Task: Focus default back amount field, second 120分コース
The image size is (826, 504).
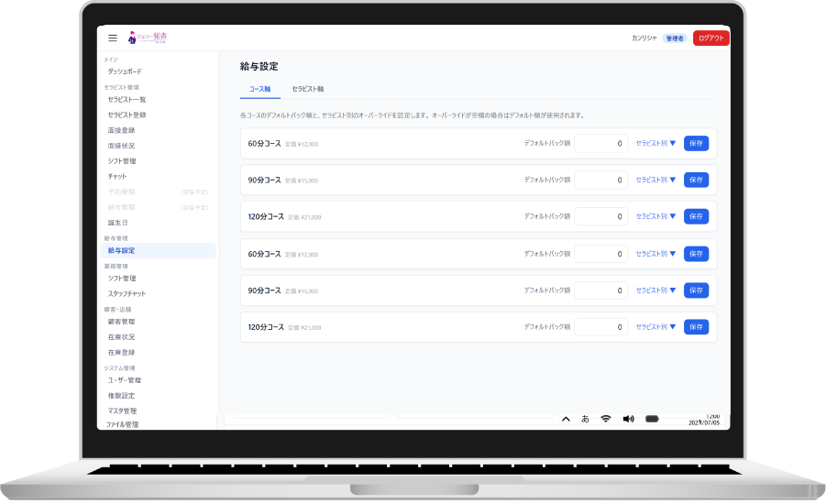Action: click(601, 327)
